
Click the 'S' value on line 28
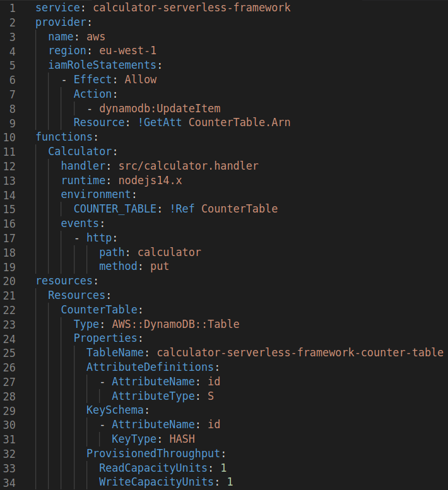[211, 396]
